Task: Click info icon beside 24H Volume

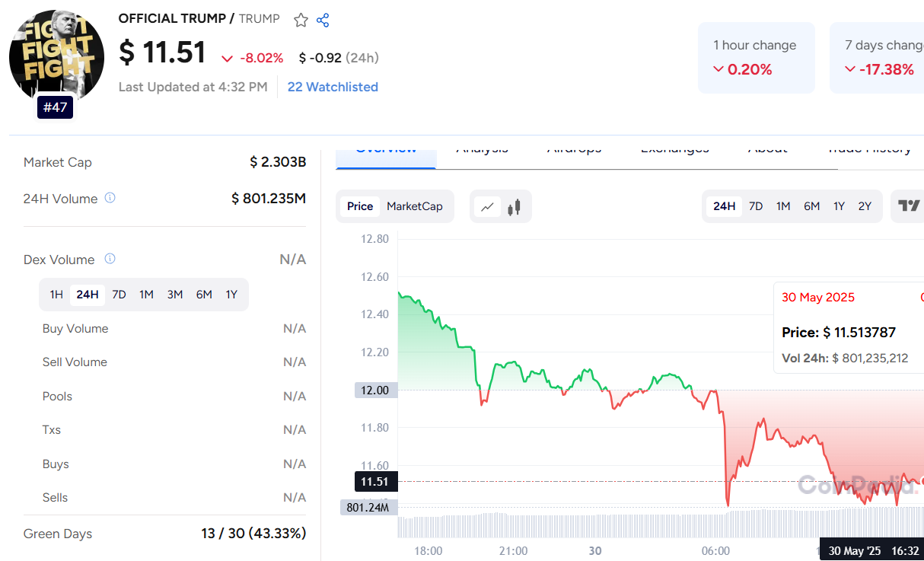Action: 110,198
